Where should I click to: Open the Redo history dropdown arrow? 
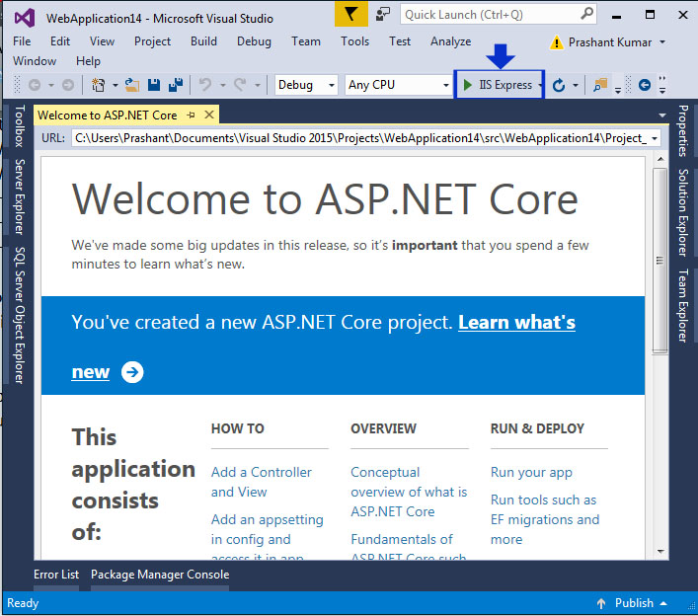[258, 85]
